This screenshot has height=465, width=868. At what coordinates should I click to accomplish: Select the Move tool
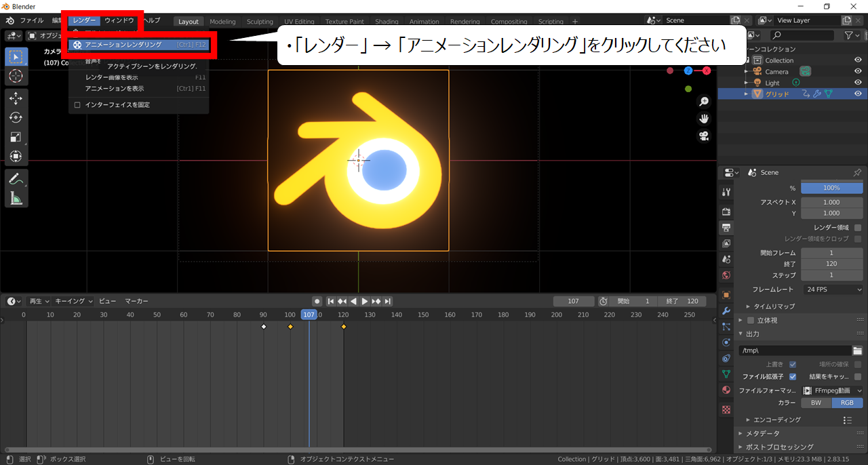point(16,99)
